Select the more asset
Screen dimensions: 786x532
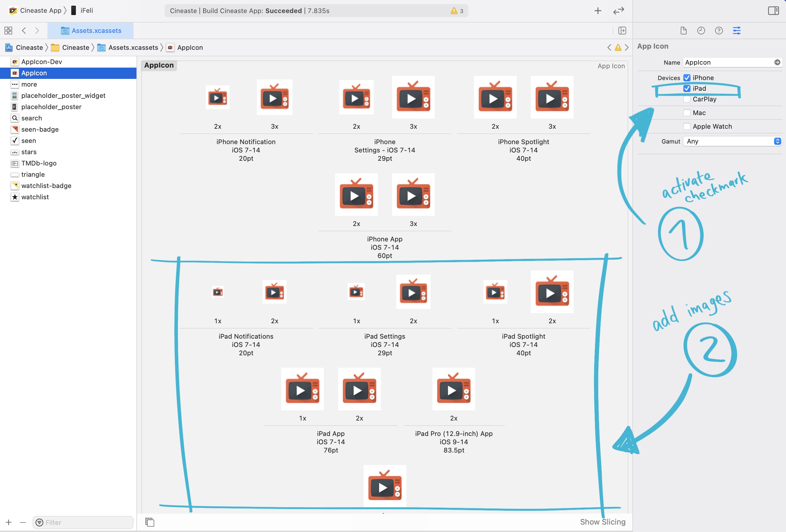tap(68, 84)
